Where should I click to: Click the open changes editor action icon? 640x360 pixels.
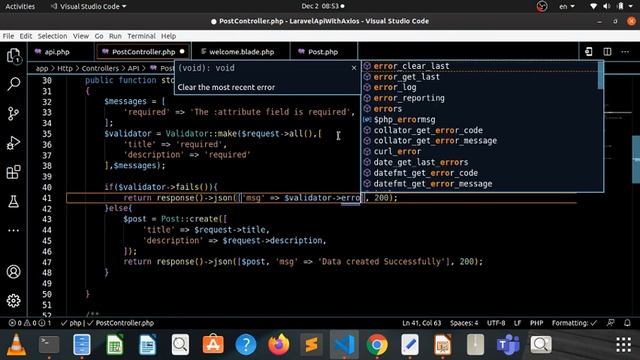[589, 52]
